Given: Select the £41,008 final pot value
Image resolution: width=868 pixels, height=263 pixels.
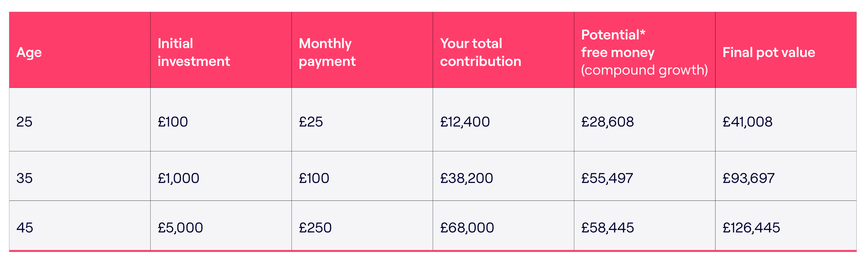Looking at the screenshot, I should tap(747, 122).
